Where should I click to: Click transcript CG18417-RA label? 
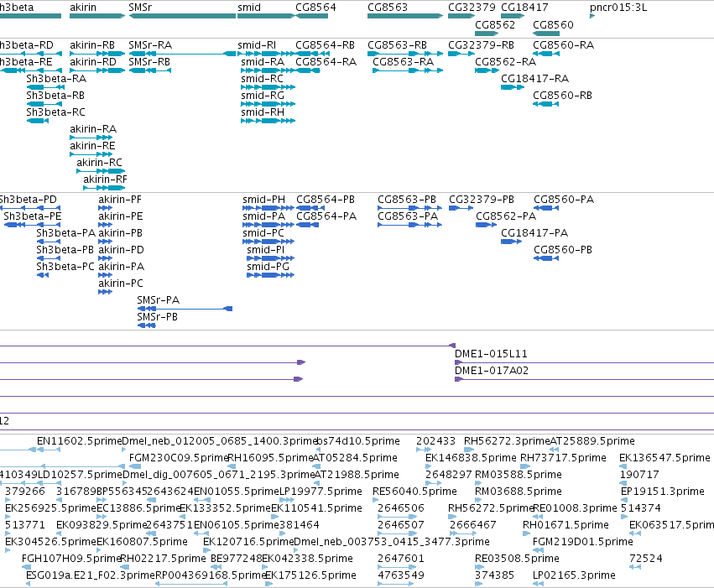pyautogui.click(x=534, y=79)
